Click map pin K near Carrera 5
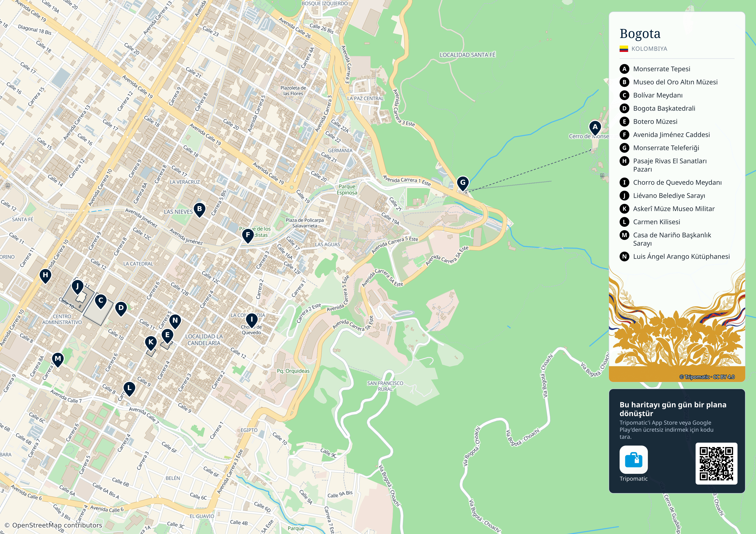Viewport: 756px width, 534px height. [x=151, y=343]
